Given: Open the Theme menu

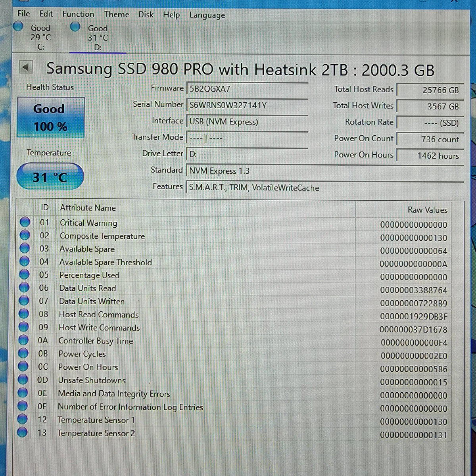Looking at the screenshot, I should [117, 15].
